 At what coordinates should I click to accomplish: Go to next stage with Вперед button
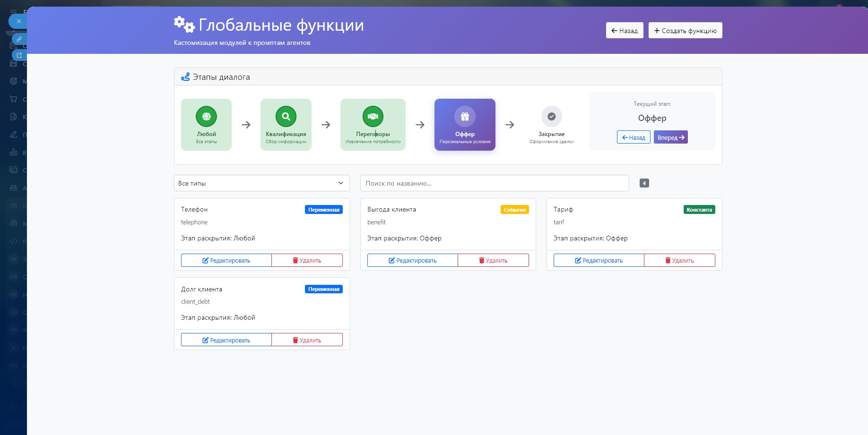click(x=670, y=137)
